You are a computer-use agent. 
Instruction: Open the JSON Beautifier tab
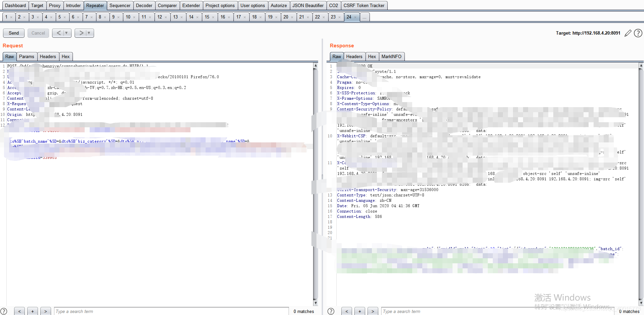coord(308,5)
